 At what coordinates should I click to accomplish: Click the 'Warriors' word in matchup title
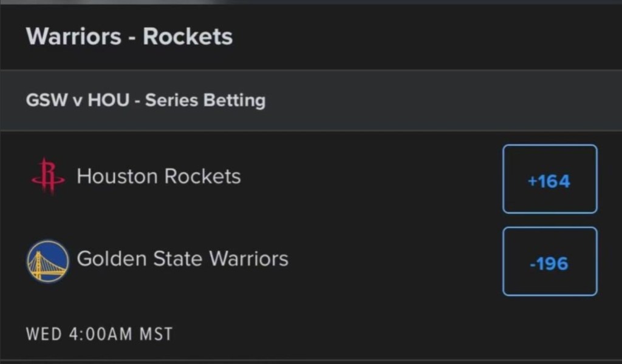tap(73, 36)
